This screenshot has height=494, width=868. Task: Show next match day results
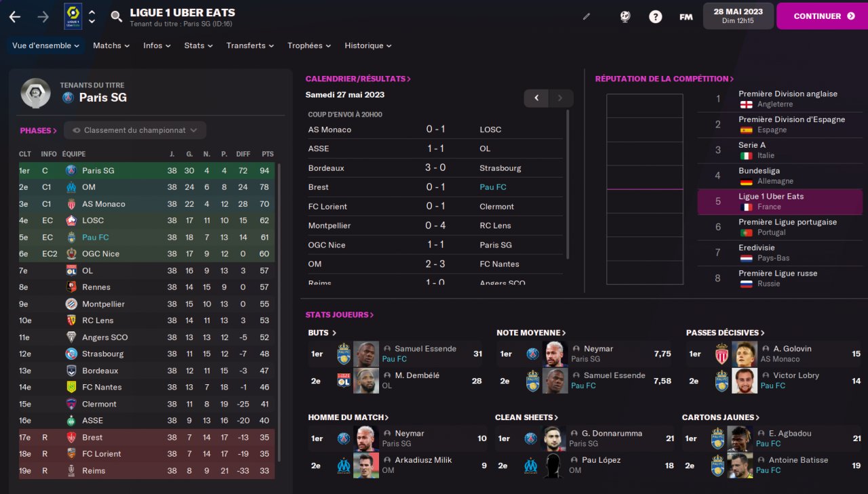tap(561, 98)
